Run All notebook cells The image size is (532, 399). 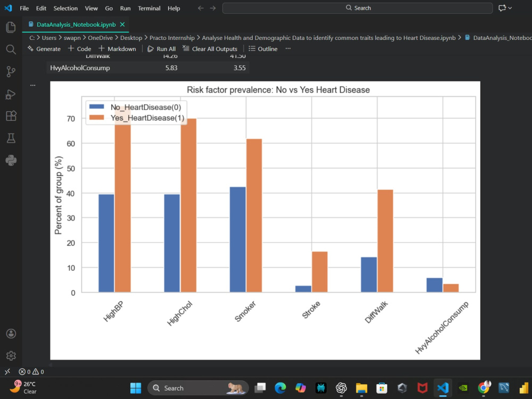coord(162,49)
